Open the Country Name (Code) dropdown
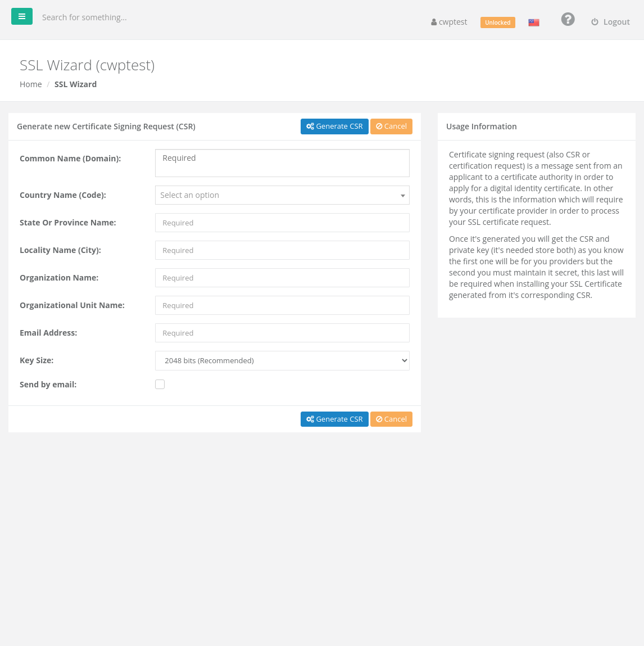644x646 pixels. pos(282,195)
